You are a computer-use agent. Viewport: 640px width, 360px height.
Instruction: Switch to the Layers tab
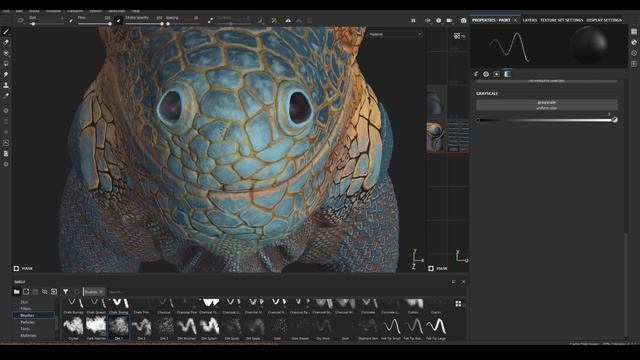(530, 20)
